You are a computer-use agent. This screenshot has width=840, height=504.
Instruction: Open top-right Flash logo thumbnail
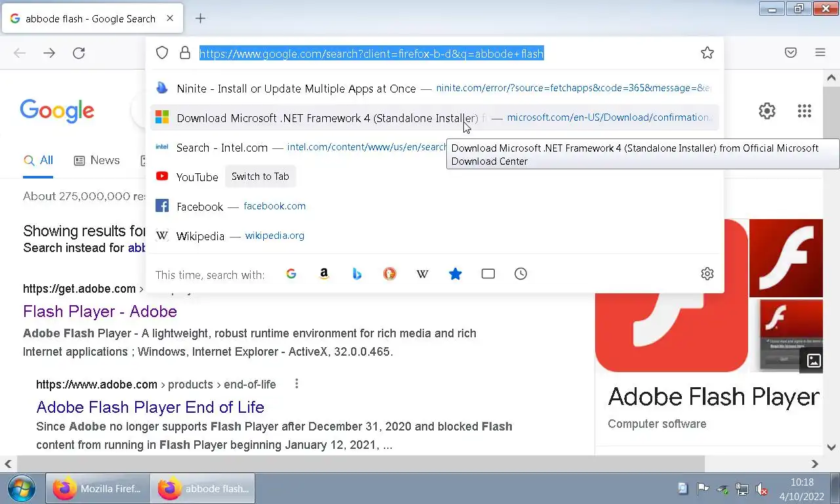786,258
